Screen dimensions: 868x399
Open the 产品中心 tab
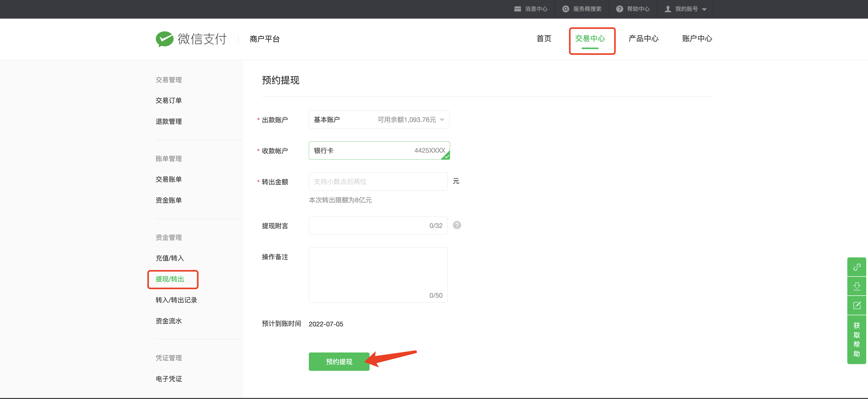[x=643, y=39]
